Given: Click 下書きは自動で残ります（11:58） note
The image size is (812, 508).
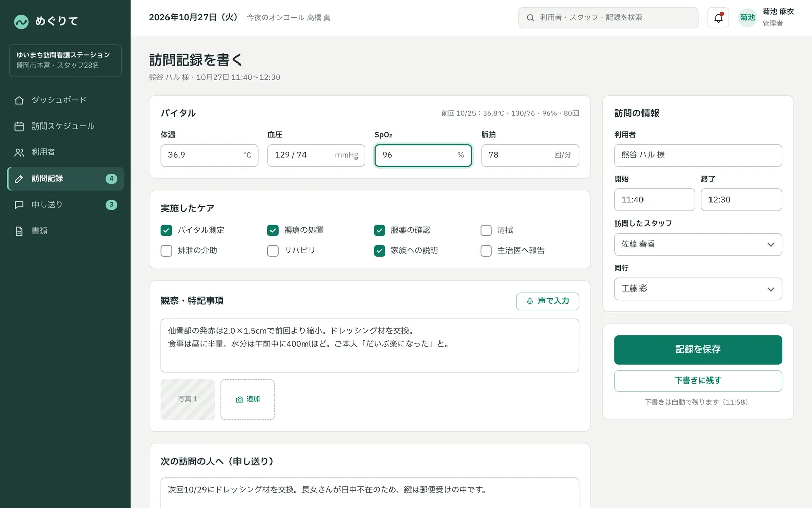Looking at the screenshot, I should click(698, 402).
